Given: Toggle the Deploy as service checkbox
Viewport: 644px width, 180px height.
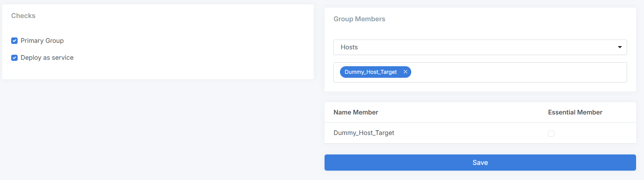Looking at the screenshot, I should 14,58.
